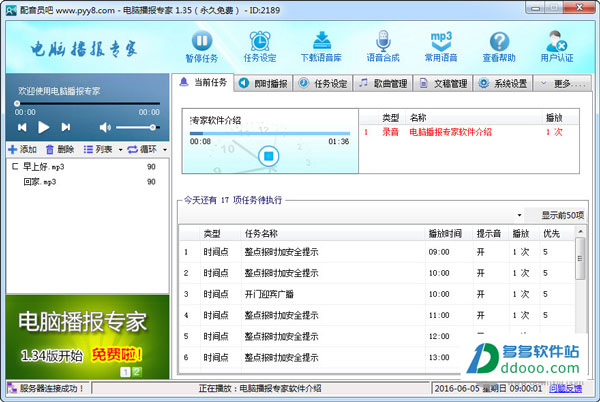Mute the player speaker icon

tap(105, 127)
